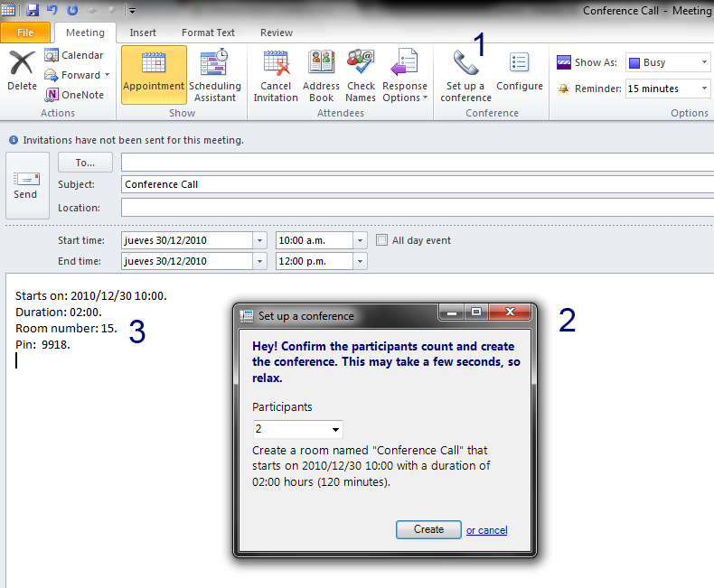
Task: Click the Next Item down arrow
Action: click(x=111, y=10)
